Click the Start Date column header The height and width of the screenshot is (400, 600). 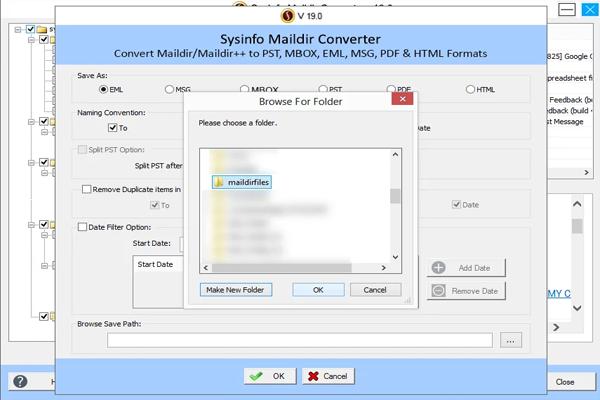pos(155,264)
